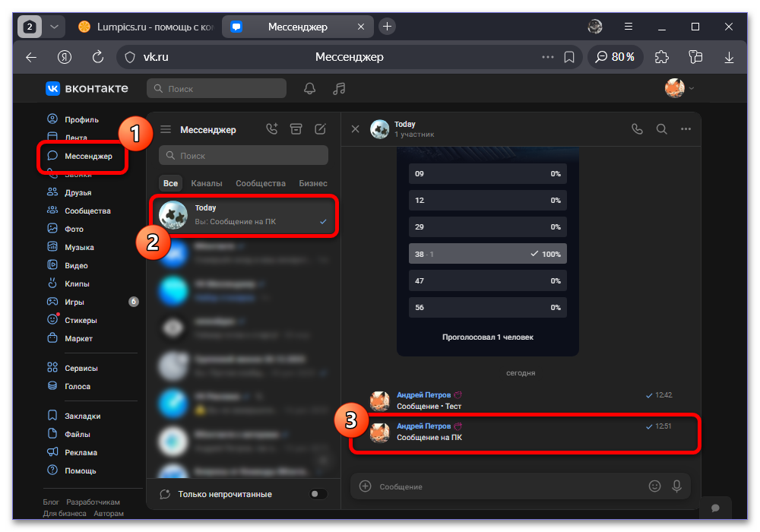Image resolution: width=760 pixels, height=532 pixels.
Task: Click the top VK search field
Action: coord(217,88)
